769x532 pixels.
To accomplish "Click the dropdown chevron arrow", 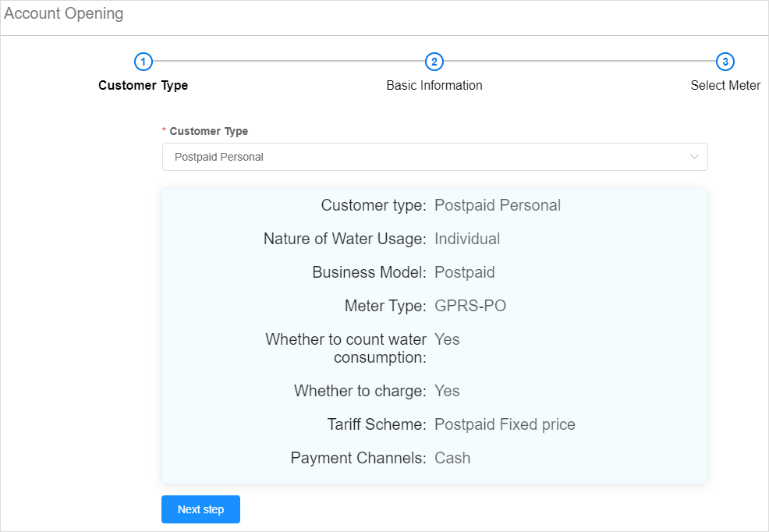I will [694, 157].
